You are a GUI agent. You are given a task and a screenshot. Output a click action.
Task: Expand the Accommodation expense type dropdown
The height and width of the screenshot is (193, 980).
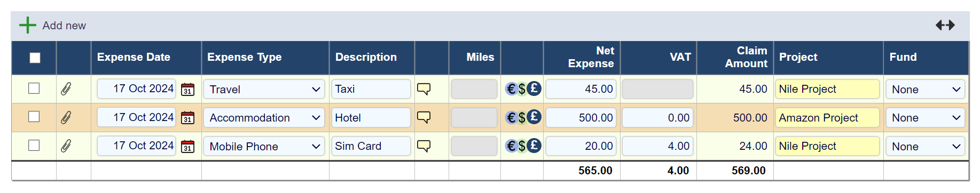click(264, 117)
